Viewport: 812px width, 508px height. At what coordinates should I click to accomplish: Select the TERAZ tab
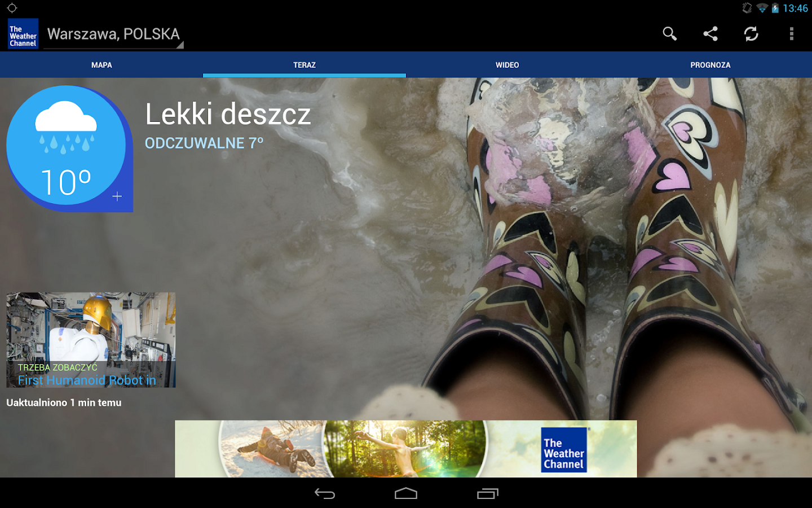(304, 64)
